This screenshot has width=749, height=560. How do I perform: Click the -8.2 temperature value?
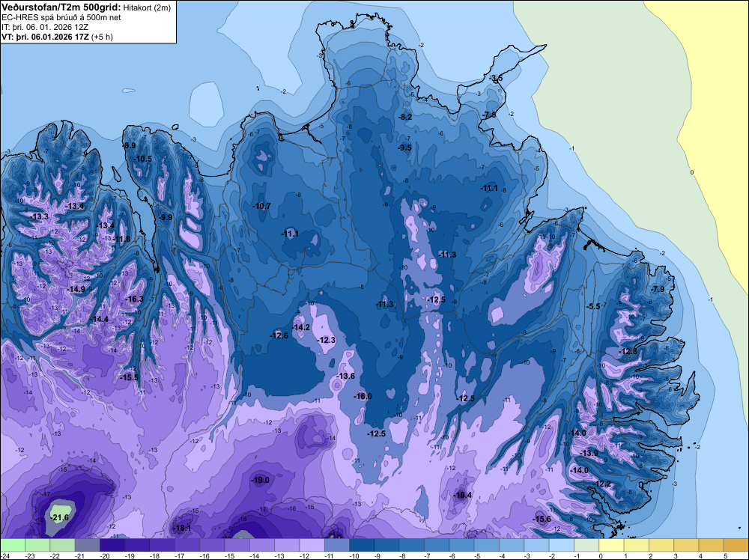pyautogui.click(x=405, y=117)
